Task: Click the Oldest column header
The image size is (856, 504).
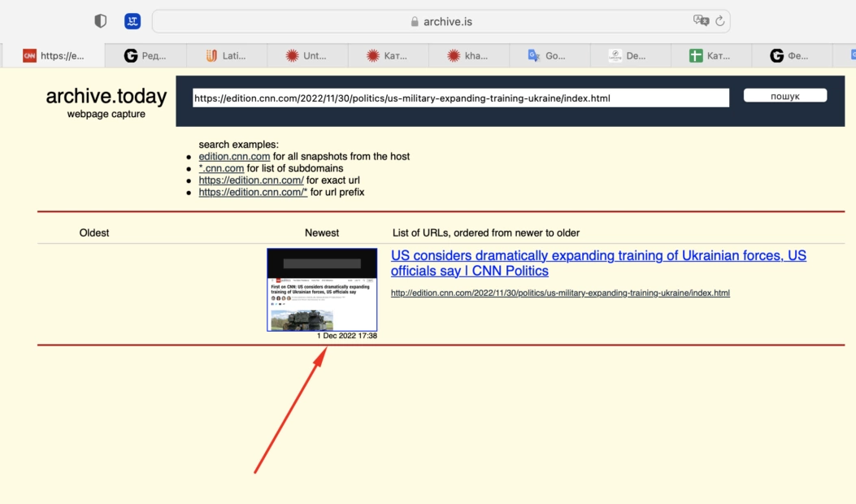Action: tap(94, 232)
